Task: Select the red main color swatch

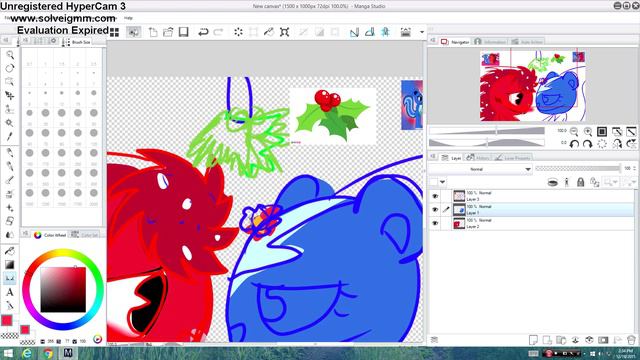Action: [x=7, y=320]
